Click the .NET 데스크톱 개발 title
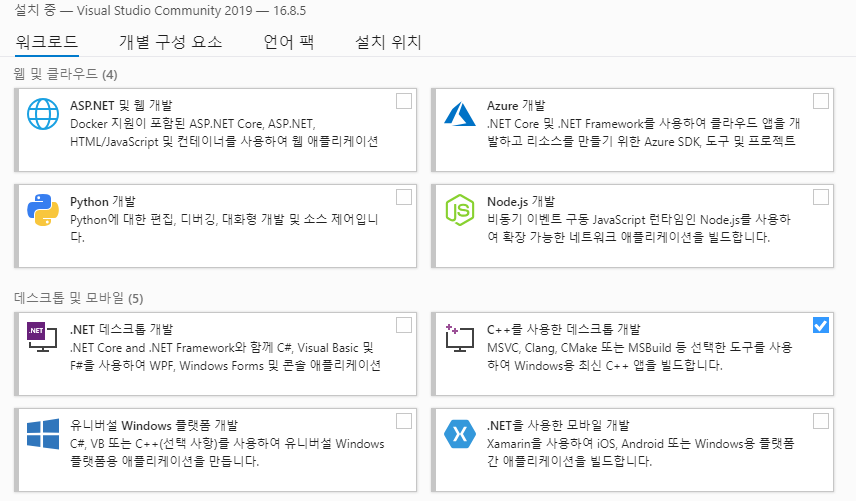 pyautogui.click(x=121, y=330)
